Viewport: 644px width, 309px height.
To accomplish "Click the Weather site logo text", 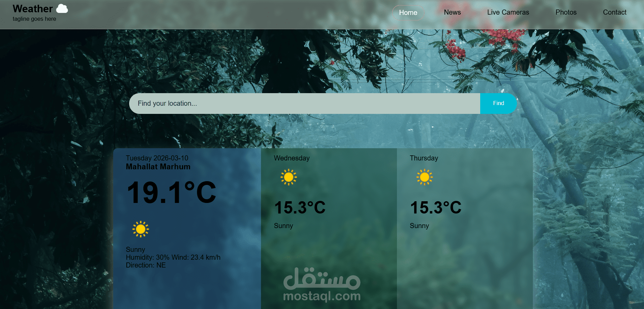I will click(32, 8).
